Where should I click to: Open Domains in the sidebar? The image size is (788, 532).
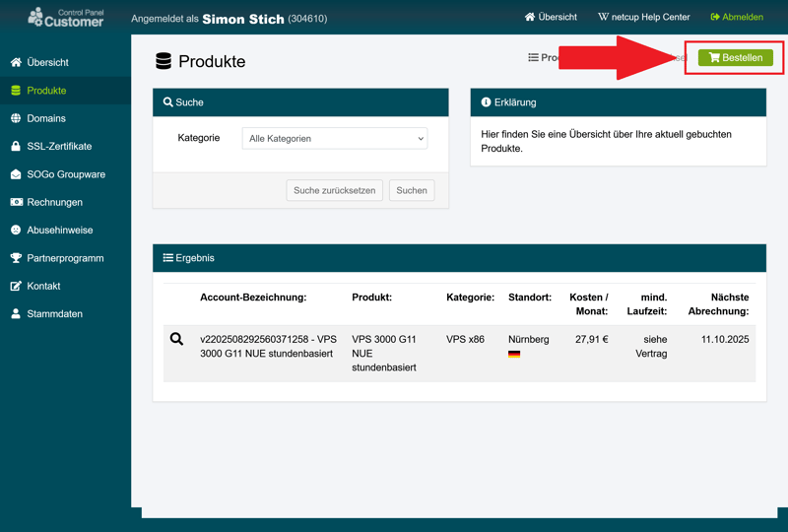point(45,118)
